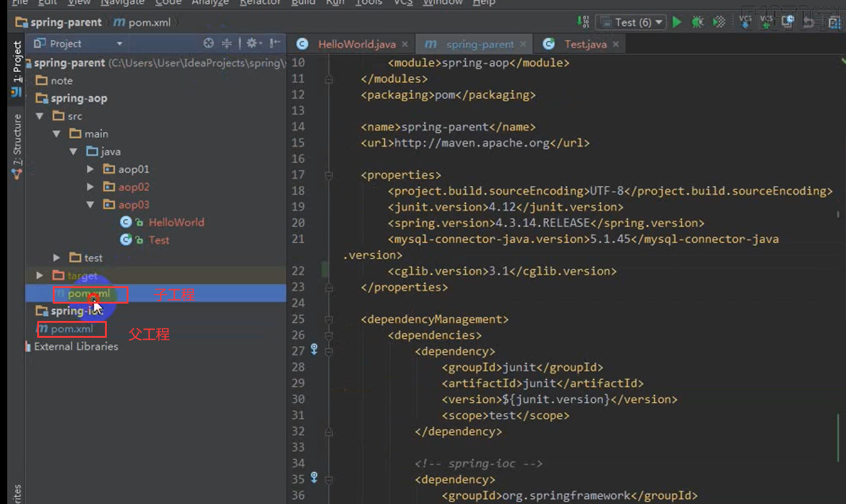This screenshot has height=504, width=846.
Task: Collapse the src folder
Action: (40, 116)
